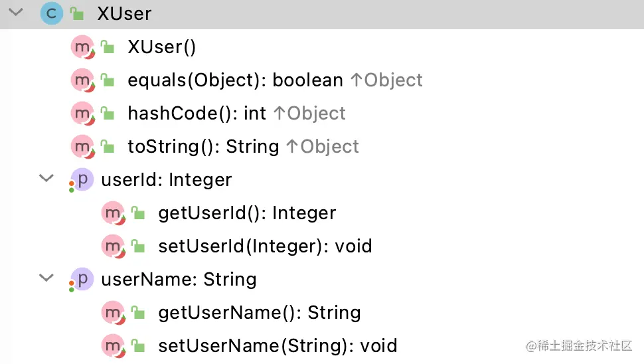Select the hashCode(): int entry
The height and width of the screenshot is (364, 644).
197,114
